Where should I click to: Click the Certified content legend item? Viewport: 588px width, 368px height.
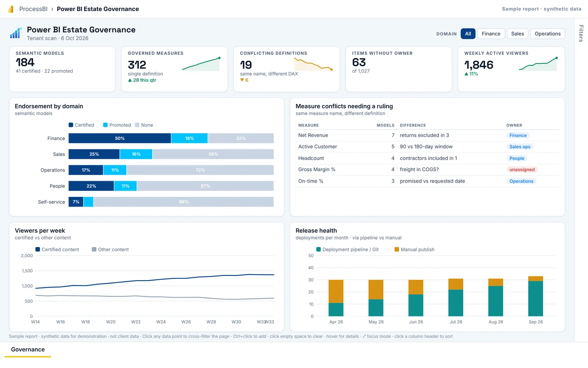(x=57, y=249)
